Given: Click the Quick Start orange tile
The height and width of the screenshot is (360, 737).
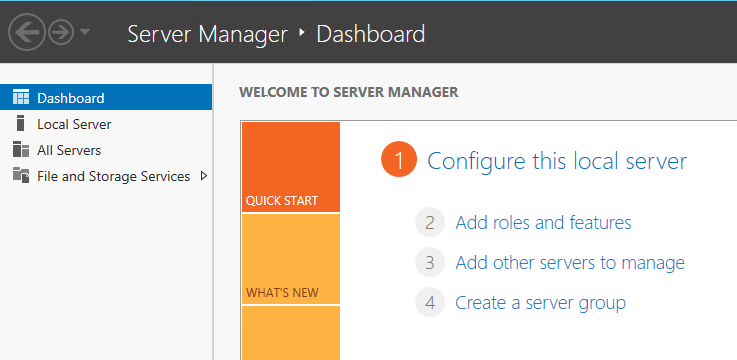Looking at the screenshot, I should 291,167.
